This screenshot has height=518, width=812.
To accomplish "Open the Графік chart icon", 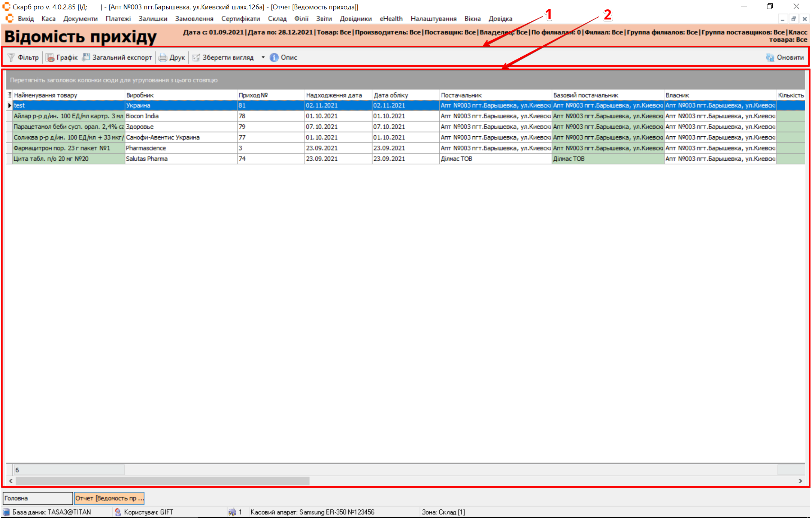I will tap(50, 57).
